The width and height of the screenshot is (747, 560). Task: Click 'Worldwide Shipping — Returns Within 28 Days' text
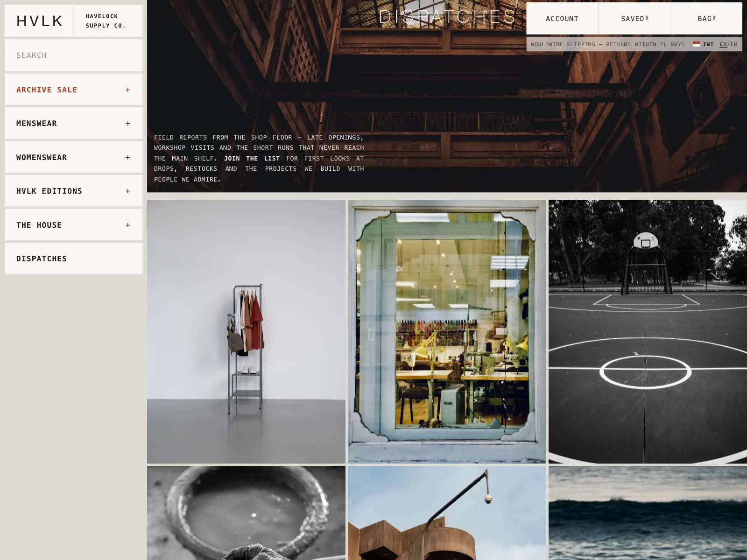pyautogui.click(x=608, y=44)
